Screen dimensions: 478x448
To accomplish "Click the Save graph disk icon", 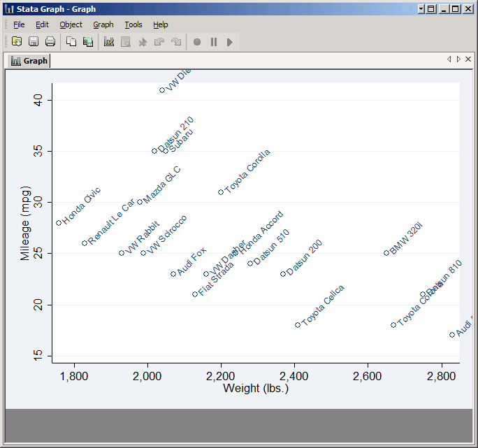I will pos(34,41).
